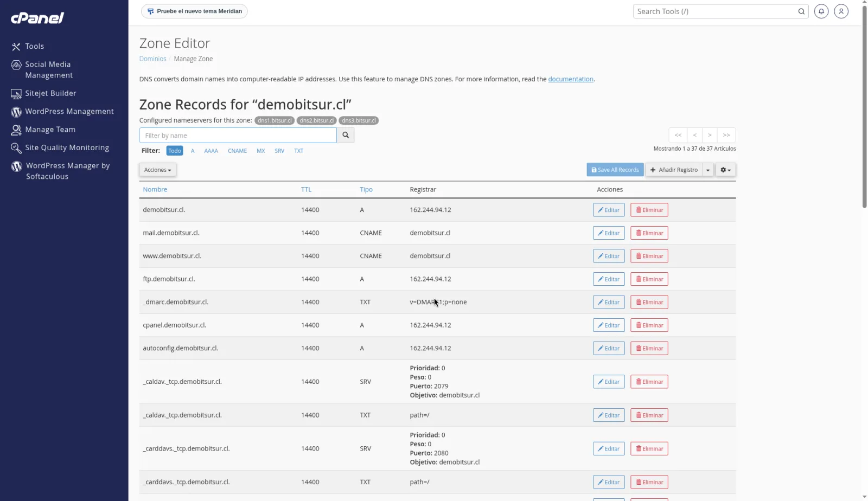Filter records by SRV type
The width and height of the screenshot is (868, 501).
279,151
